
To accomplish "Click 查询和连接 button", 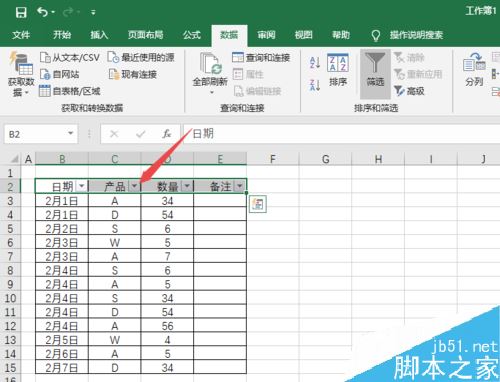I will [261, 57].
